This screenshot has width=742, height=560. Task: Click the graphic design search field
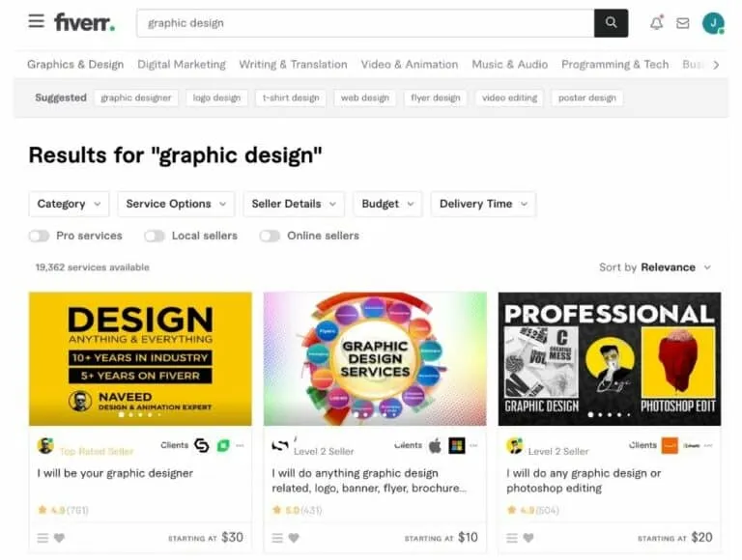[366, 23]
